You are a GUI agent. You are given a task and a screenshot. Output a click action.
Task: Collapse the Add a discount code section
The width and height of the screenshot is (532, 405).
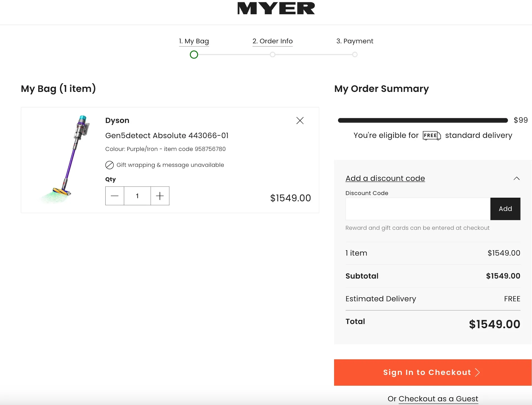[516, 178]
